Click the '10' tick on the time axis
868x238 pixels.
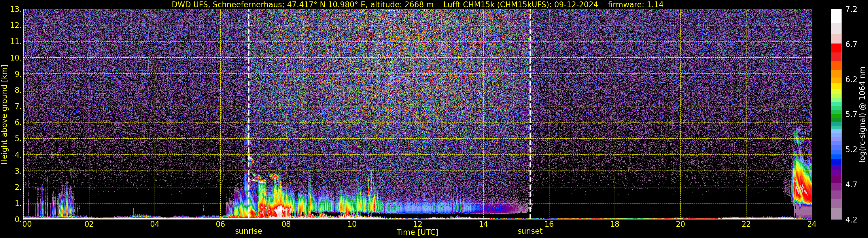click(x=352, y=224)
